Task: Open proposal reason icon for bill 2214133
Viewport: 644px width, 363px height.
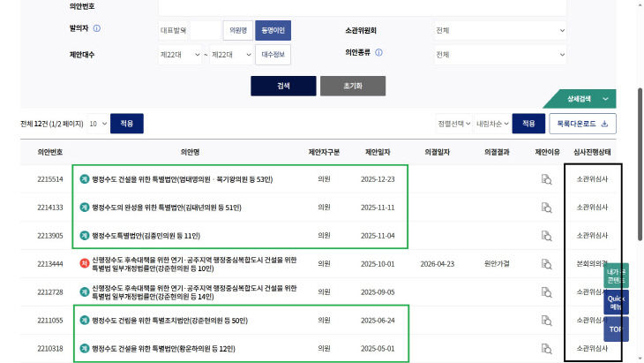Action: pyautogui.click(x=546, y=208)
